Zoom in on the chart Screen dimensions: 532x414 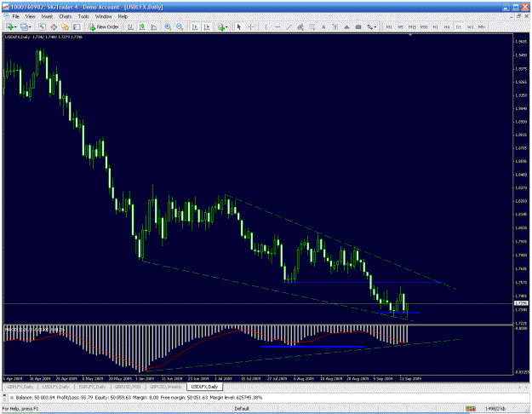click(x=168, y=26)
